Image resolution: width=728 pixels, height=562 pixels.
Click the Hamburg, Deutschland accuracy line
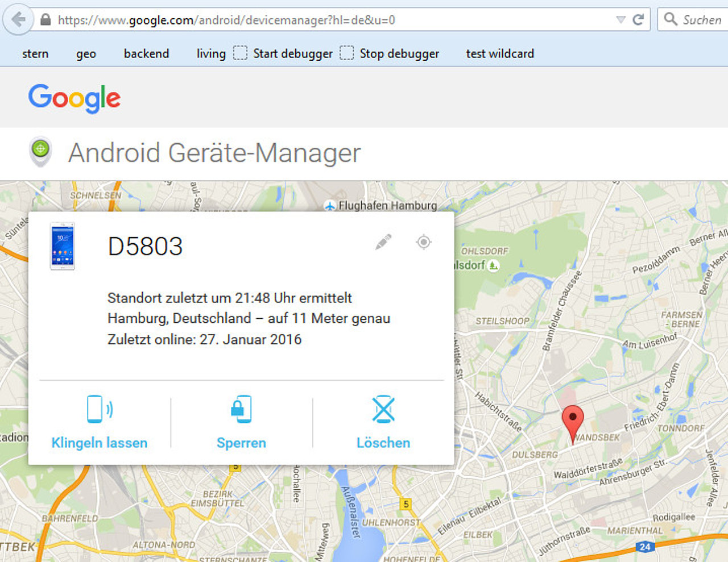[249, 318]
